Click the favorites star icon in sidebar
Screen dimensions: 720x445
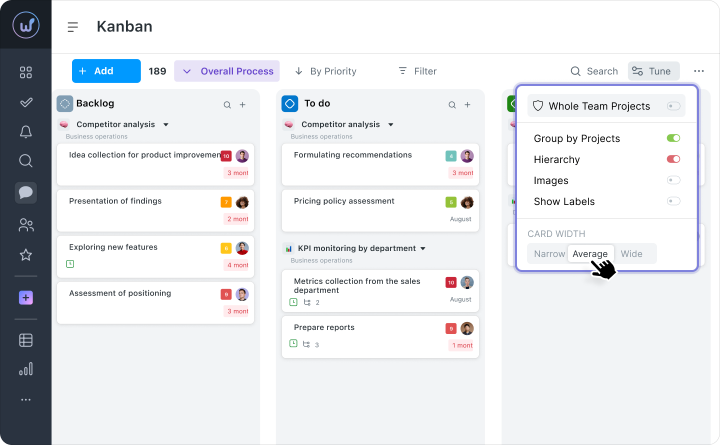tap(26, 257)
